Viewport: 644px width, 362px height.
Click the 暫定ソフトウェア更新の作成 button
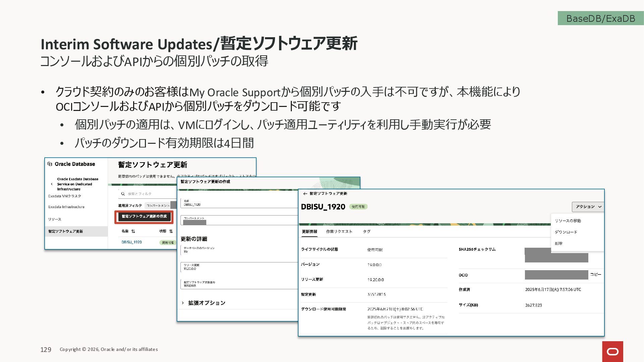(144, 217)
